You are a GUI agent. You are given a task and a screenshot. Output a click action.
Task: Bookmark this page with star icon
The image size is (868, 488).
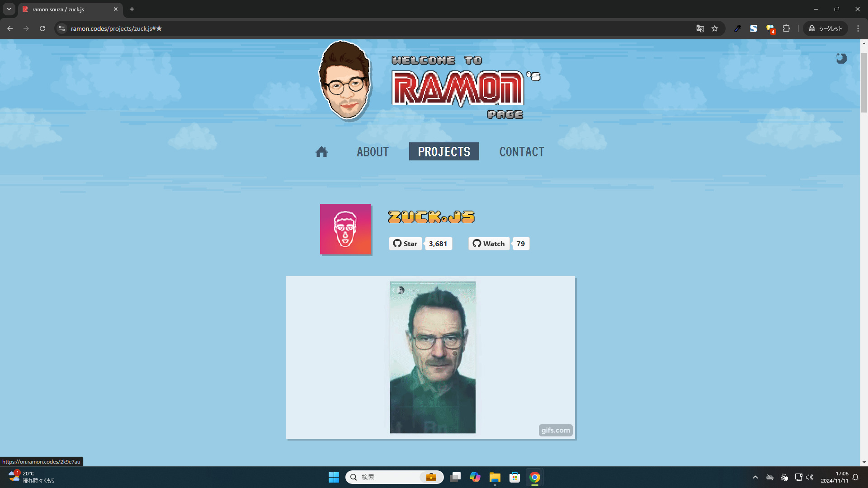tap(715, 28)
